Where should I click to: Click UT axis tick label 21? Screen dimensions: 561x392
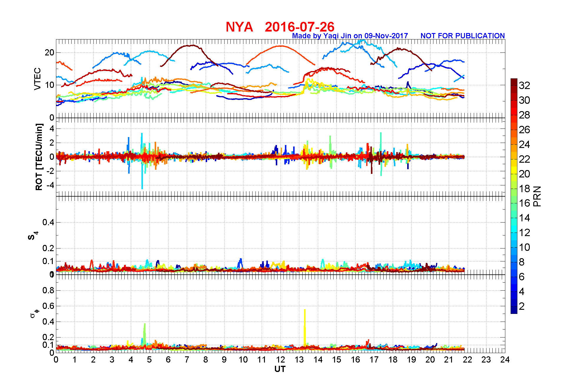(449, 360)
